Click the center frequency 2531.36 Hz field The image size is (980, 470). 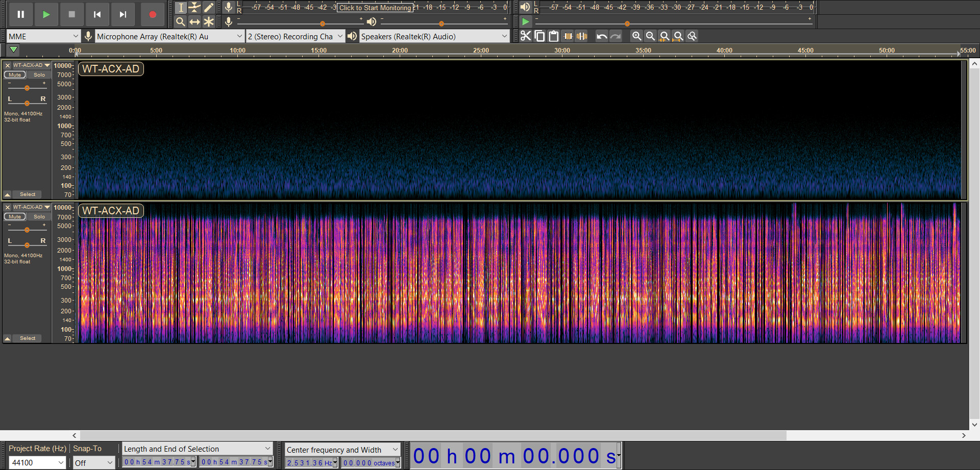[312, 463]
